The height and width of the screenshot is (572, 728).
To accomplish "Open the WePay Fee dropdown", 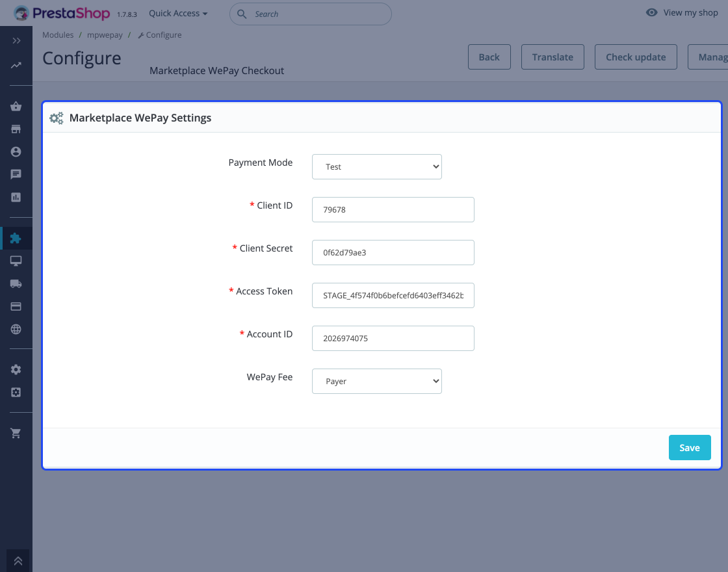I will (376, 381).
